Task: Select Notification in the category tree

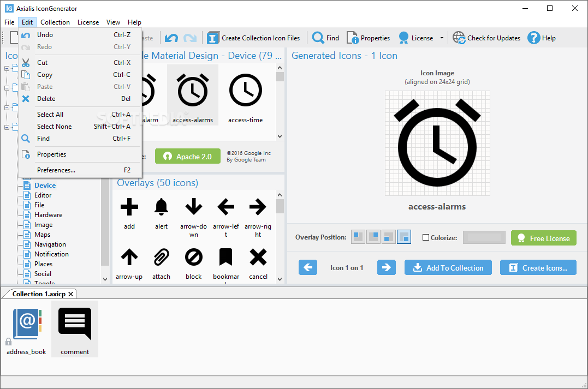Action: [51, 254]
